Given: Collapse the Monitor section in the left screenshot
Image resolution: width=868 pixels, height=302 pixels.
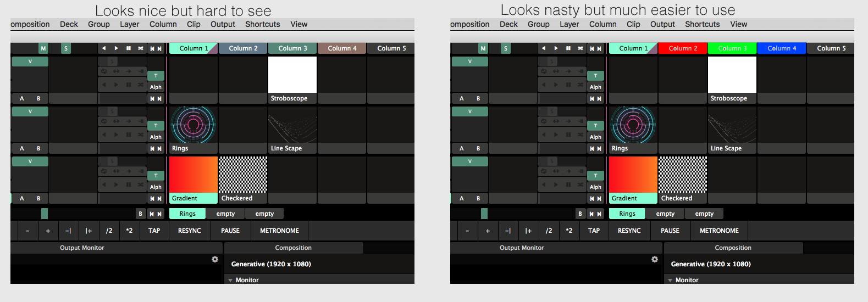Looking at the screenshot, I should pos(230,280).
